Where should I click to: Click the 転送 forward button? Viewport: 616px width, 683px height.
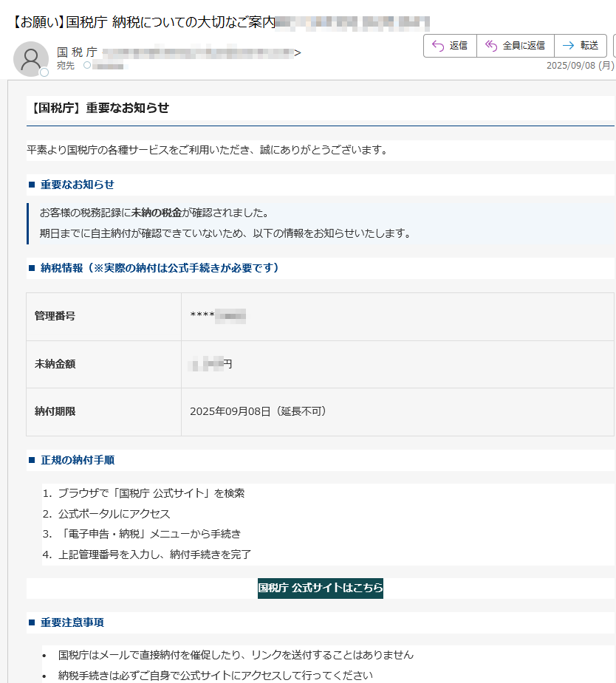[x=581, y=46]
